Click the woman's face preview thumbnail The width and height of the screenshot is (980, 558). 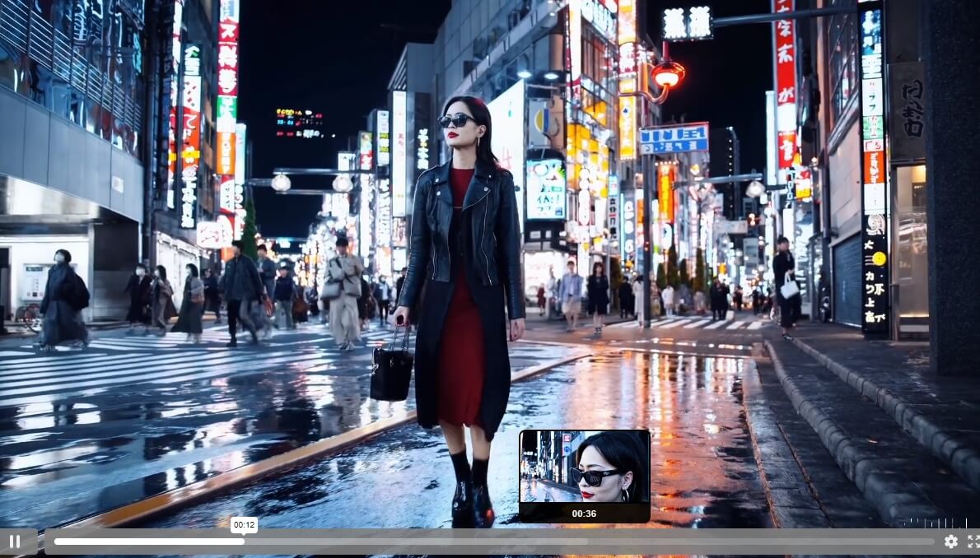click(585, 466)
